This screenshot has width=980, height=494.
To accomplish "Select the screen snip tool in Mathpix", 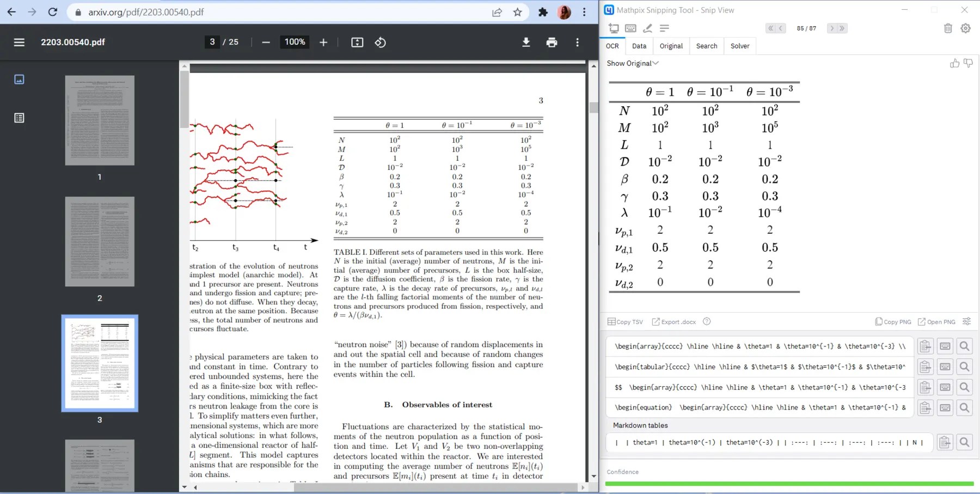I will coord(614,28).
